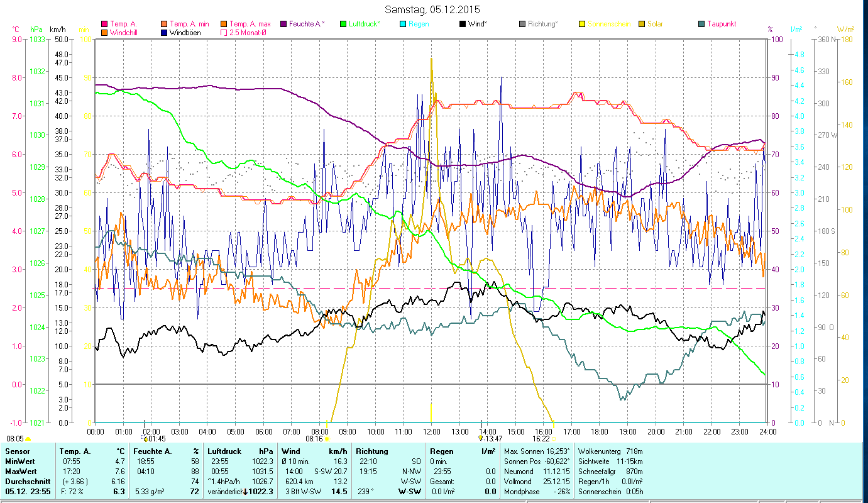This screenshot has height=503, width=868.
Task: Click the 'Windböen' legend label
Action: point(185,32)
